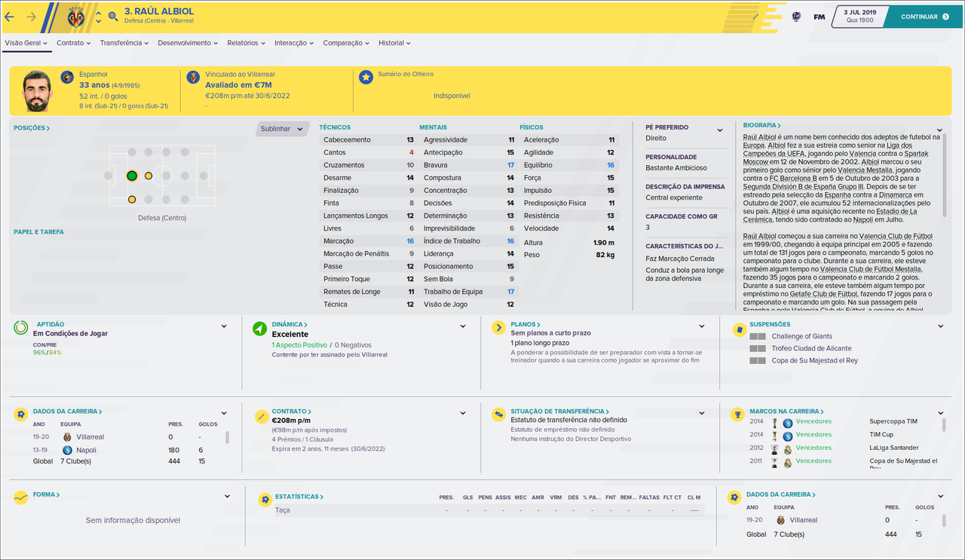Open the Sublinhar dropdown
The height and width of the screenshot is (560, 965).
click(283, 129)
